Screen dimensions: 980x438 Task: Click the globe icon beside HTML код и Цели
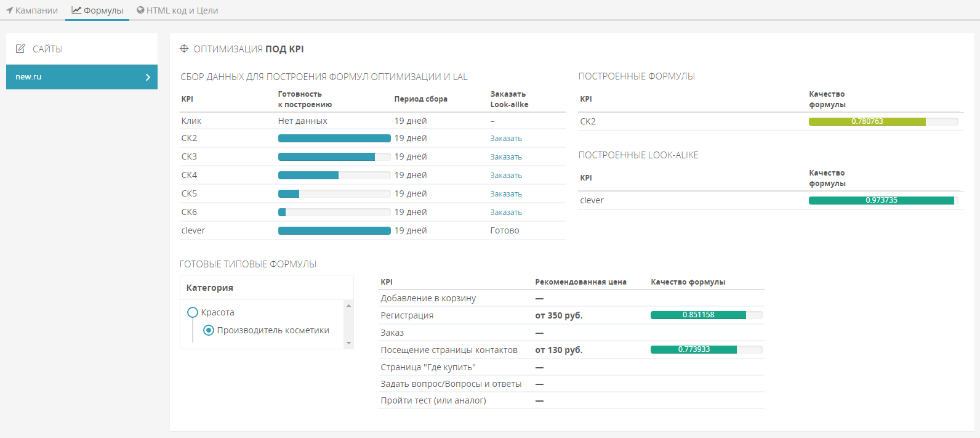140,10
